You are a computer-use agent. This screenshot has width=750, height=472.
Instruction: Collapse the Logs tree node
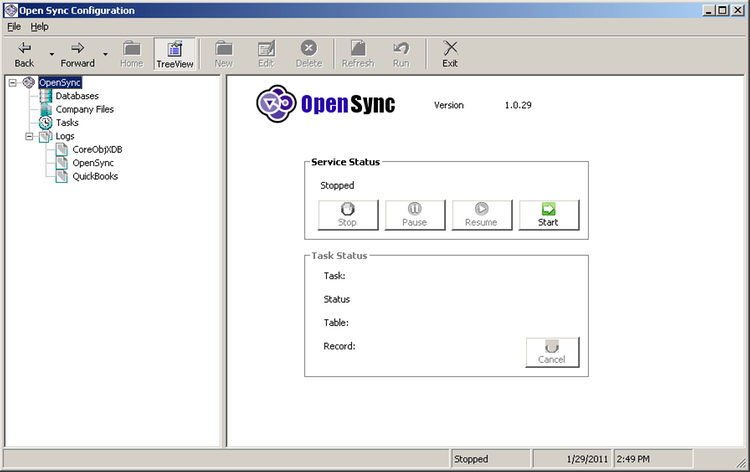click(x=29, y=136)
